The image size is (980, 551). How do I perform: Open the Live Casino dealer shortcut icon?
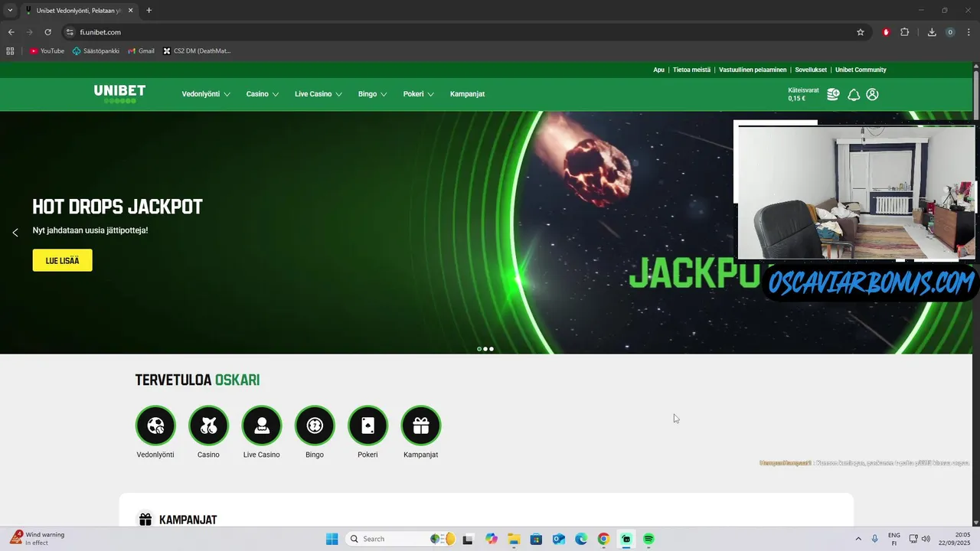262,425
